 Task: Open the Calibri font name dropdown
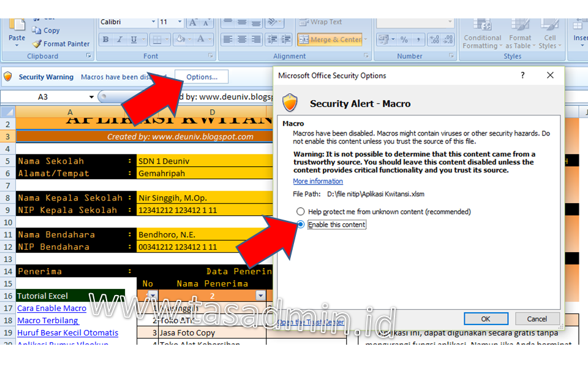pos(153,22)
